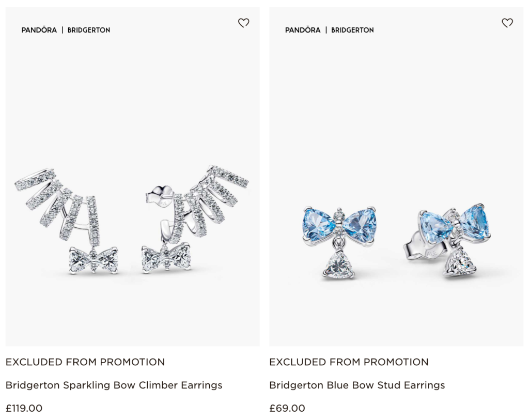The height and width of the screenshot is (420, 529).
Task: Toggle wishlist state for the blue stud earrings
Action: point(508,23)
